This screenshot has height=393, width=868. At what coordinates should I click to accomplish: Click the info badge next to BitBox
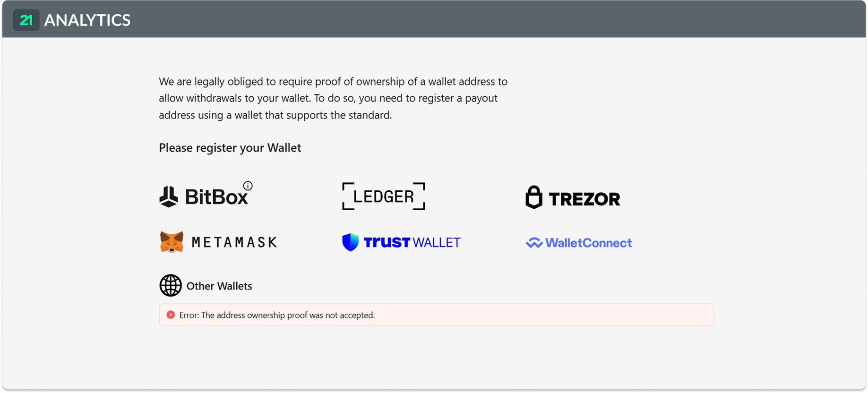[248, 185]
